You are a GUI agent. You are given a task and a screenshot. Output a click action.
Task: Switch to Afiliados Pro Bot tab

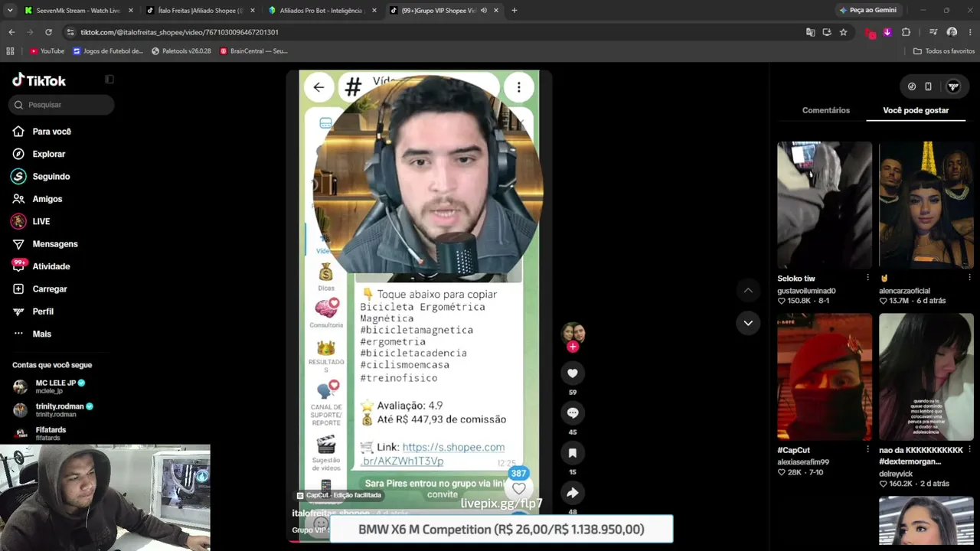coord(322,11)
